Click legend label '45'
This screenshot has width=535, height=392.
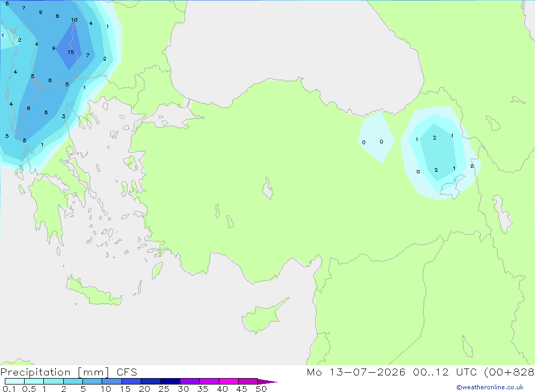pos(242,389)
